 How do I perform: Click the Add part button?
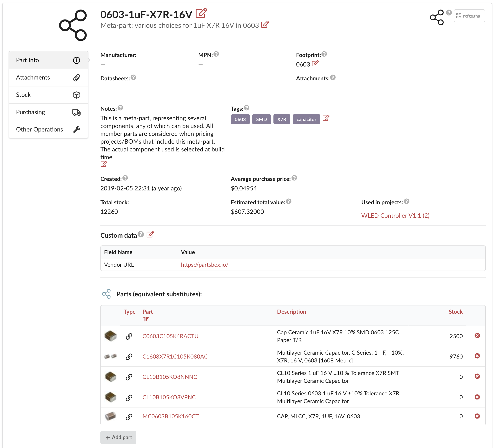point(118,437)
